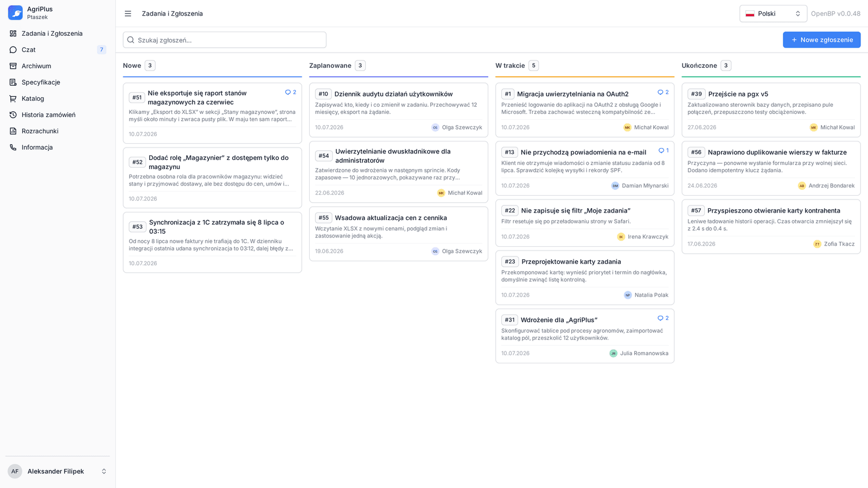Click Natalia Polak avatar on task #23

(x=628, y=295)
